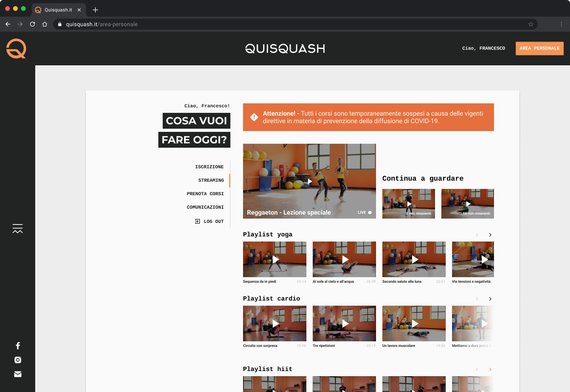Play the Sequenza da in piedi video
The width and height of the screenshot is (570, 392).
pos(275,259)
